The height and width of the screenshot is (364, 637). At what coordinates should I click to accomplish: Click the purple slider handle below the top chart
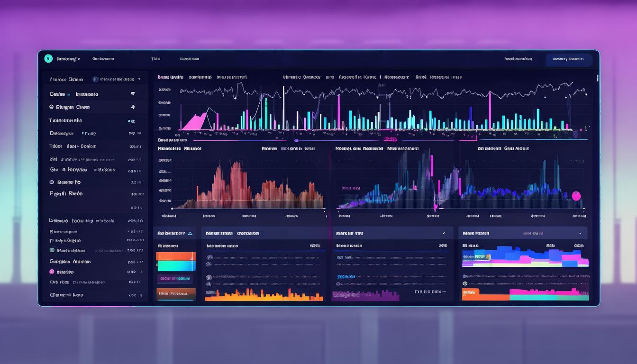click(x=296, y=140)
